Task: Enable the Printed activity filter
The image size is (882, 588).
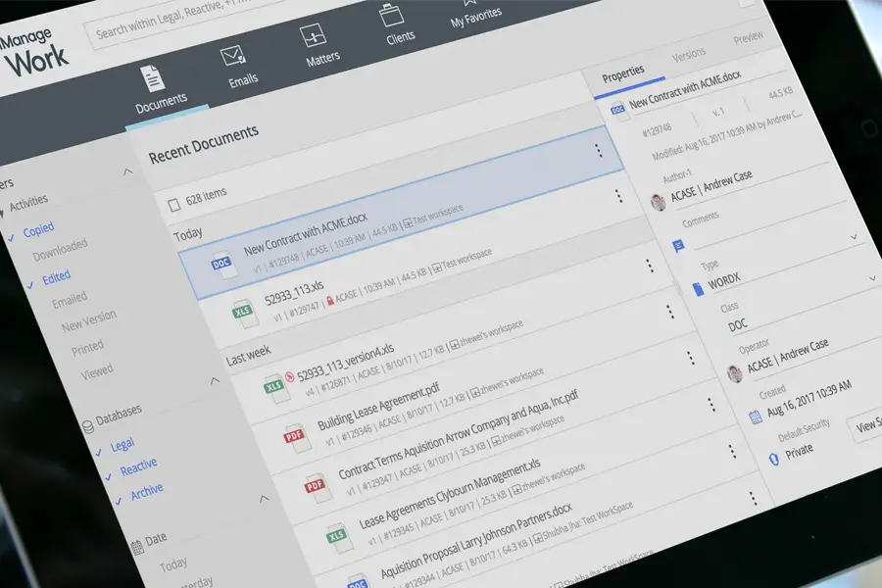Action: tap(87, 348)
